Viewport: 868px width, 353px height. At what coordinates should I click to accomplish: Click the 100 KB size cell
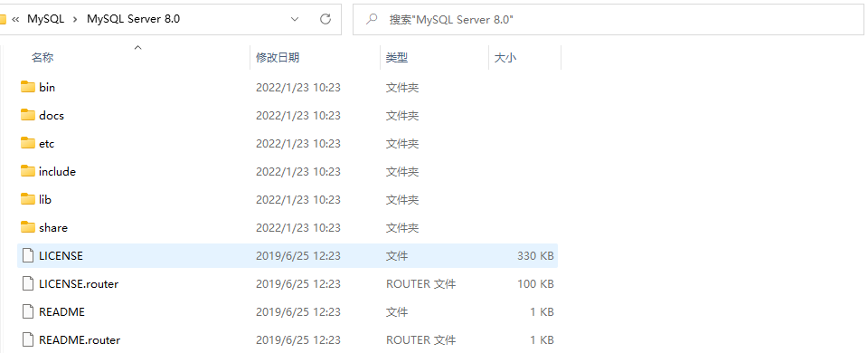pyautogui.click(x=535, y=283)
